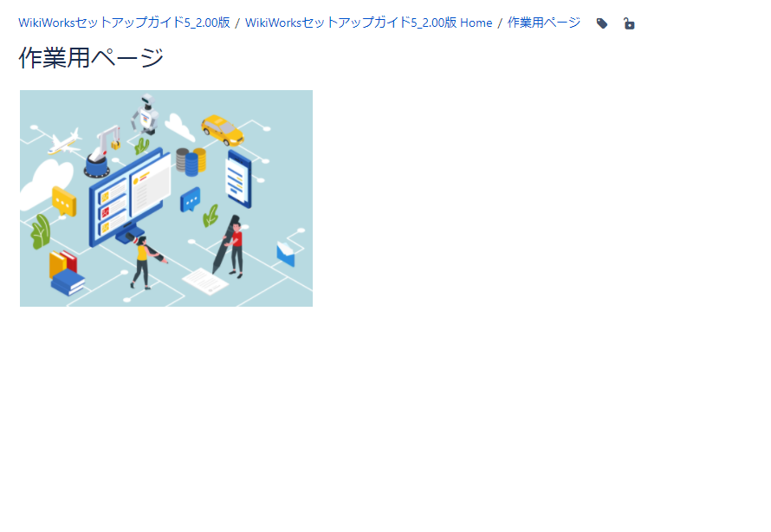This screenshot has width=771, height=532.
Task: Click the airplane in the illustration
Action: point(63,143)
